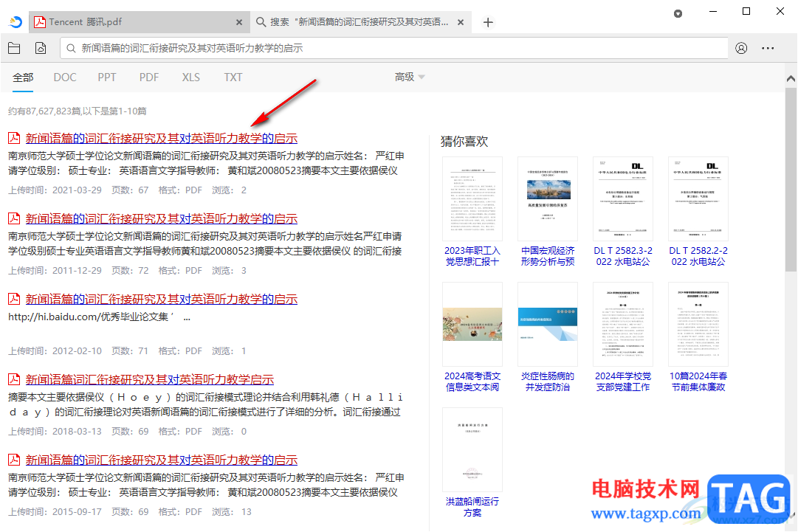Filter results by DOC format
The height and width of the screenshot is (532, 798).
[65, 77]
